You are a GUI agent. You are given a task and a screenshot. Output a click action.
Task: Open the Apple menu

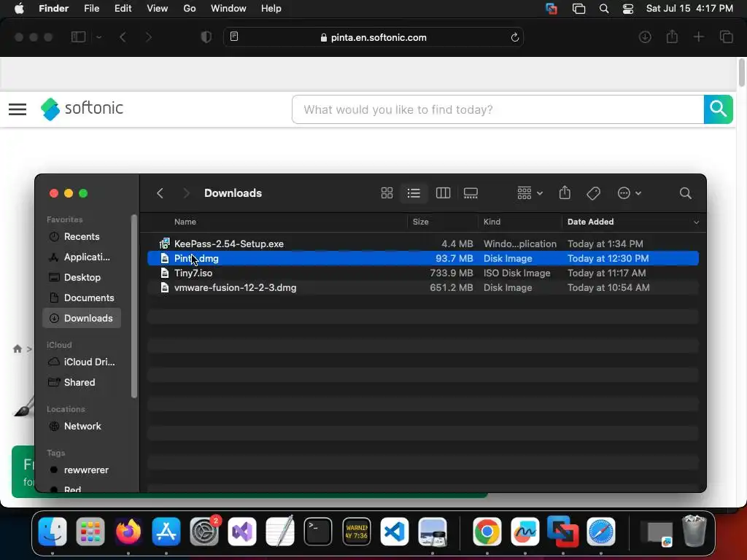(19, 9)
